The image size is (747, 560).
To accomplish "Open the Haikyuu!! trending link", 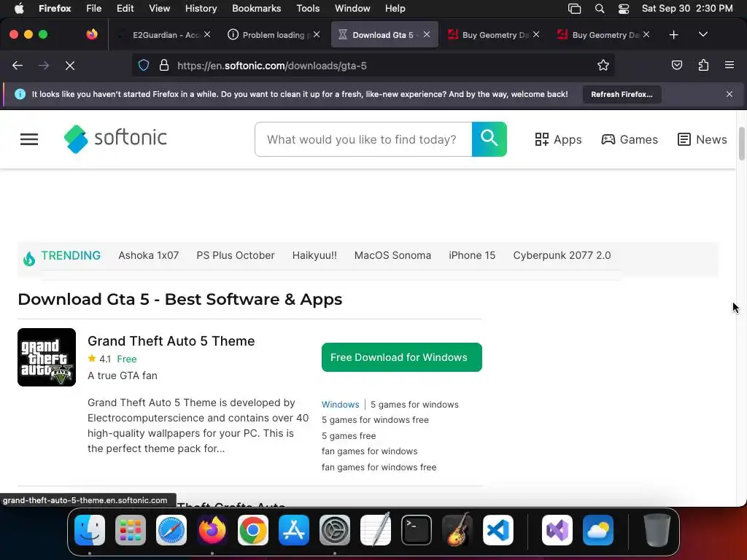I will coord(314,255).
